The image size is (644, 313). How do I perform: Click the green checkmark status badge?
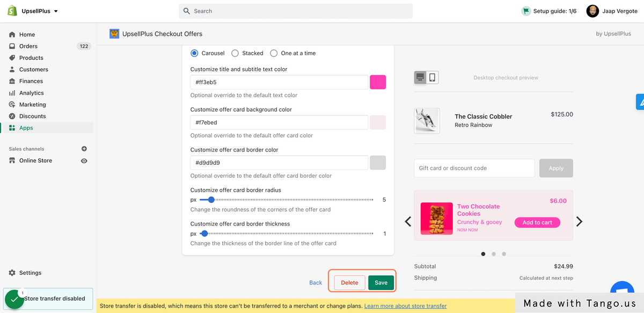tap(14, 300)
